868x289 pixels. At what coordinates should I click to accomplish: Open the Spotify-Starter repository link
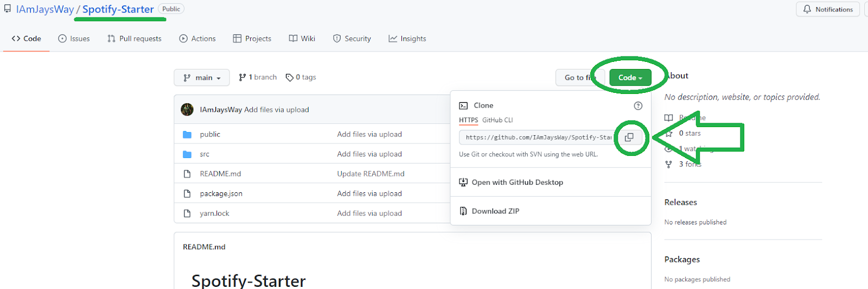pos(118,9)
